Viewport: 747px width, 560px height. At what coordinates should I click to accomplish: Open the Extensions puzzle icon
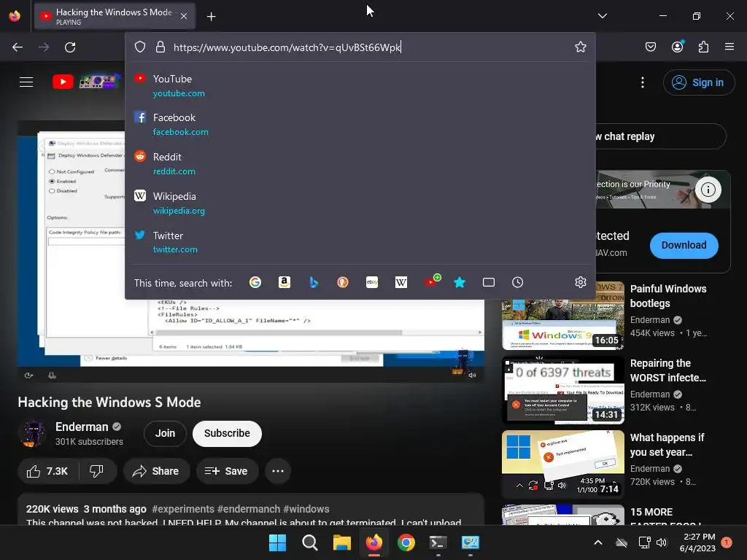coord(703,47)
